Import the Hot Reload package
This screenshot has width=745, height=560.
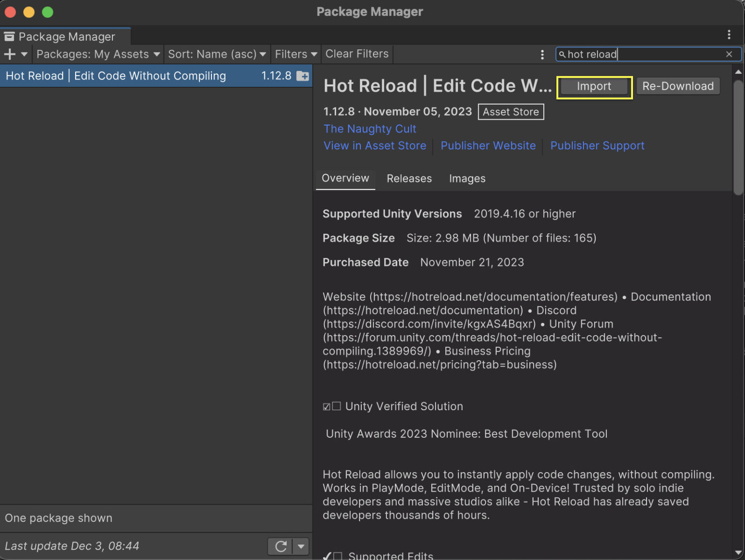tap(594, 86)
